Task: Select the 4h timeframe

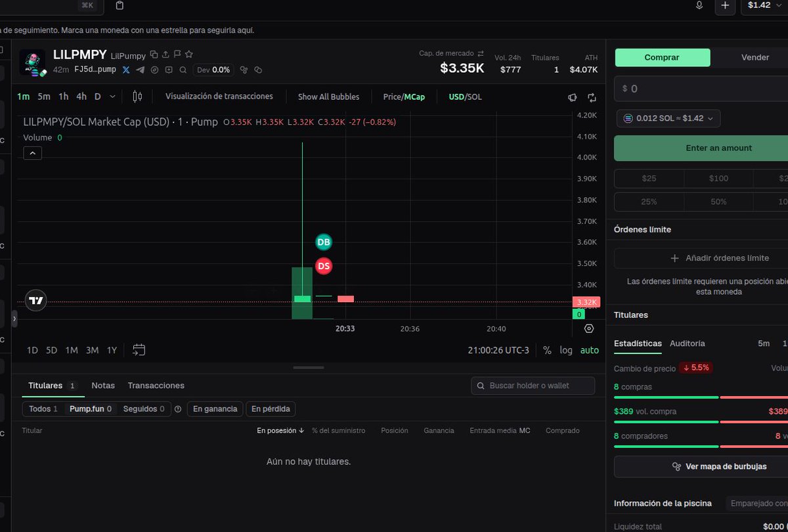Action: (x=81, y=97)
